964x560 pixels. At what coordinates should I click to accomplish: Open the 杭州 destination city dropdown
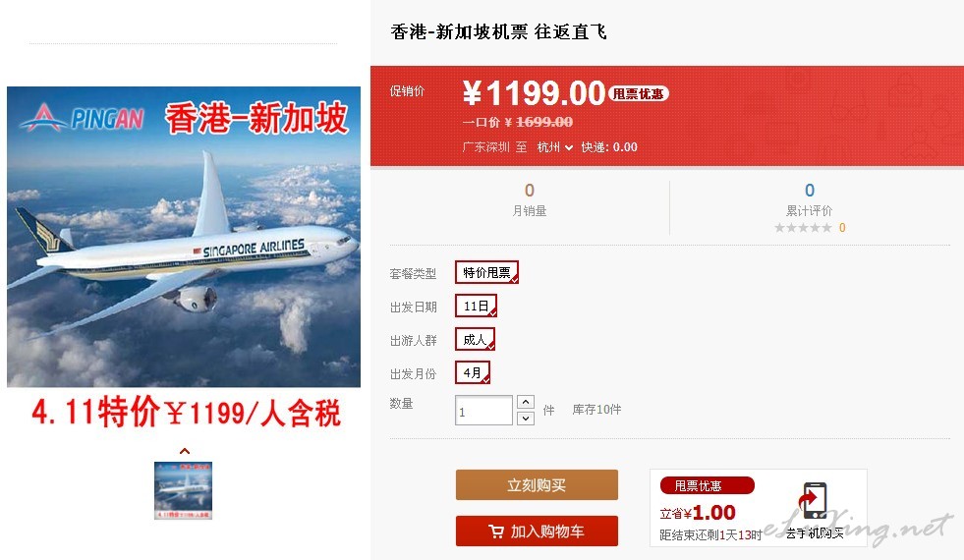[x=554, y=147]
